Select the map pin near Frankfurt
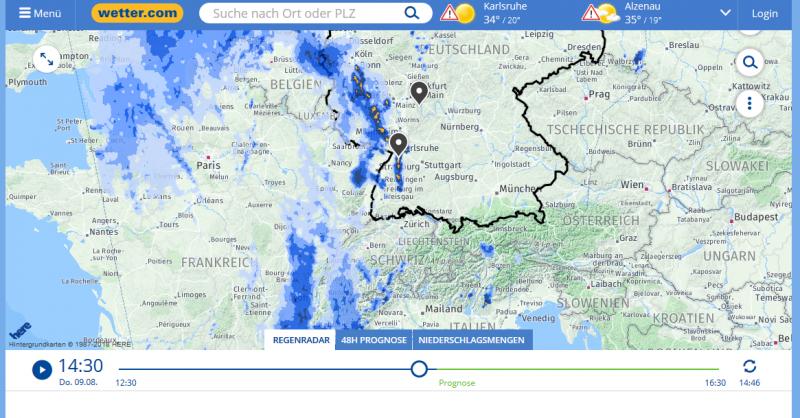800x418 pixels. (x=419, y=92)
